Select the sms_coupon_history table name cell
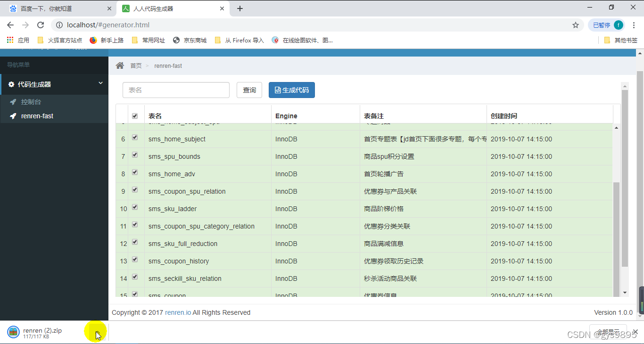This screenshot has height=344, width=644. click(207, 261)
